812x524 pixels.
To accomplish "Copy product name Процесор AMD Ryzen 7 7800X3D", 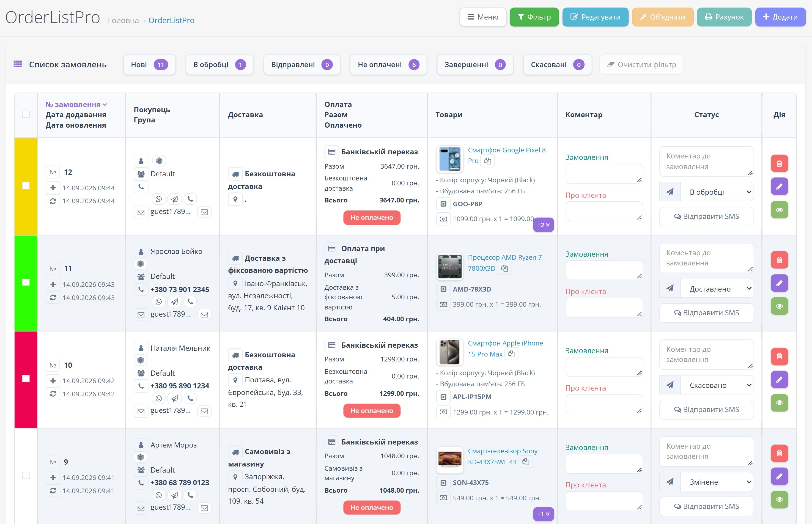I will [504, 268].
